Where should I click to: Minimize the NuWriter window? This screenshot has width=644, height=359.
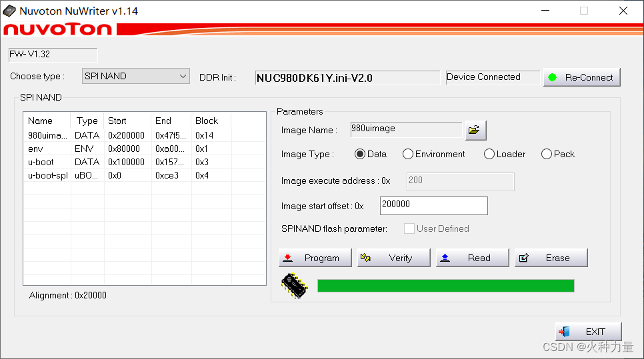(x=545, y=11)
